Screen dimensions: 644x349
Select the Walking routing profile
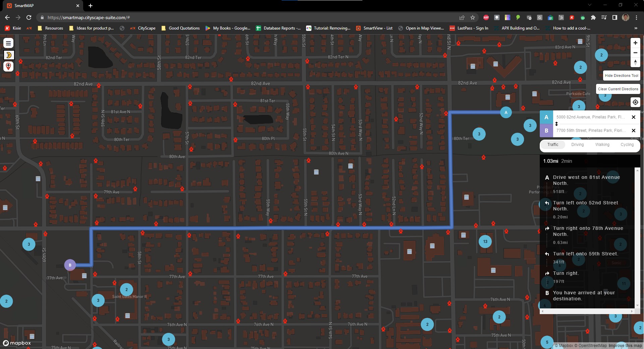[x=602, y=145]
